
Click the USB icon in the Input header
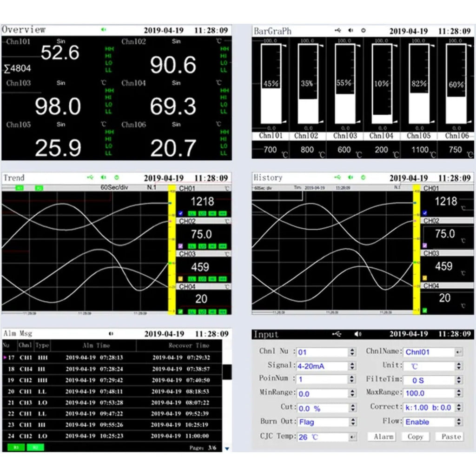click(337, 334)
